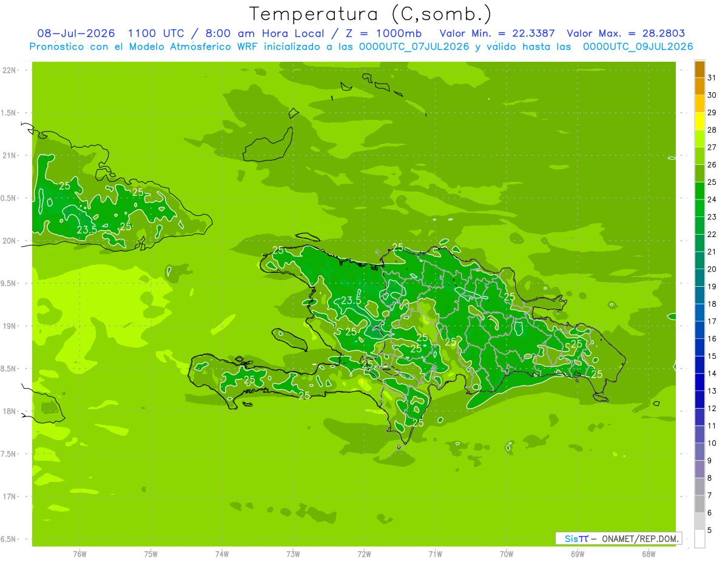The height and width of the screenshot is (562, 728).
Task: Click legend value '20' on colorbar
Action: tap(712, 269)
